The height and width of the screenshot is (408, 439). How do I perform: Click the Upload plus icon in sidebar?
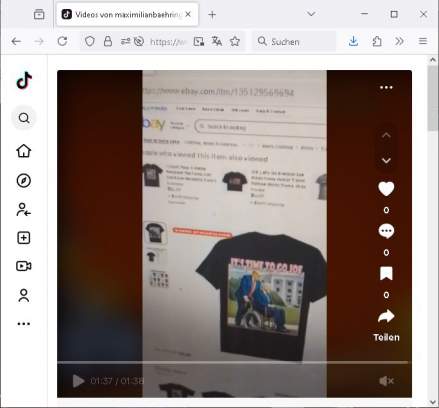pos(24,238)
